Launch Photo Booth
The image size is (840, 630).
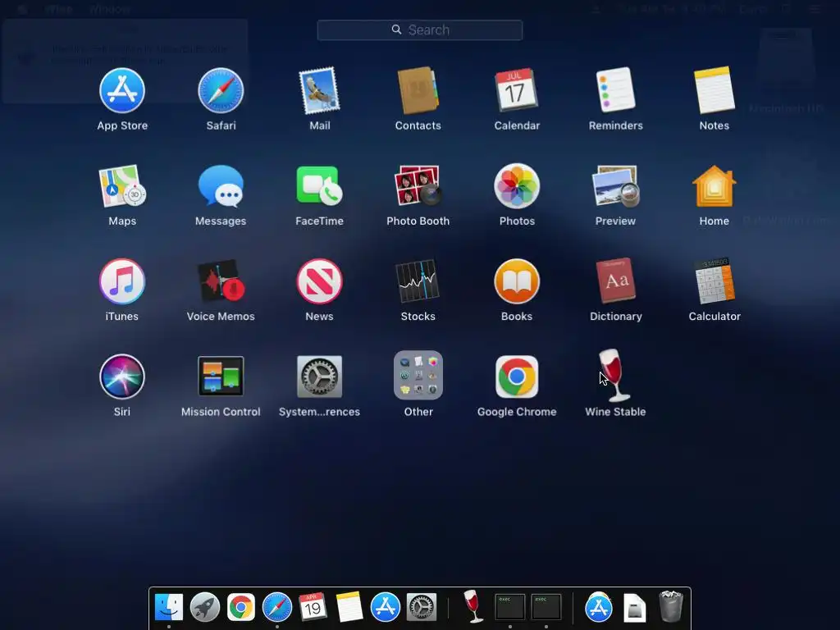[x=418, y=185]
